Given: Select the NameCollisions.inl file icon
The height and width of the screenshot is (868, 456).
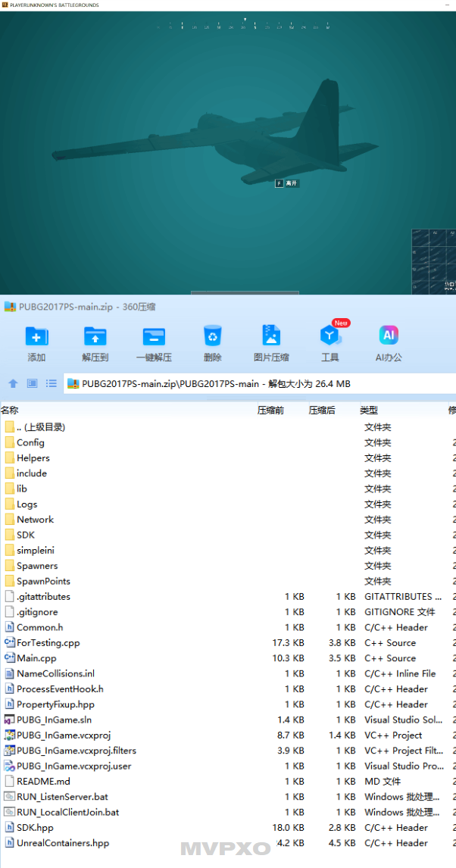Looking at the screenshot, I should [x=9, y=673].
